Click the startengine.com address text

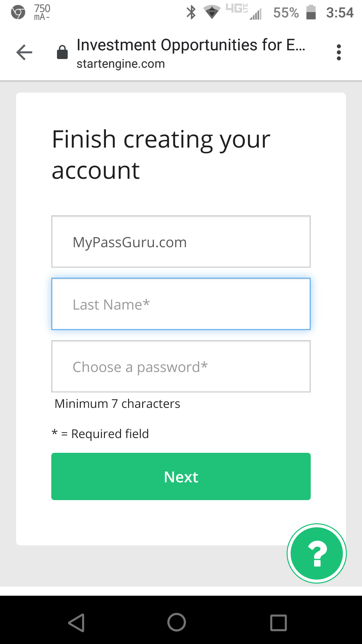(121, 64)
